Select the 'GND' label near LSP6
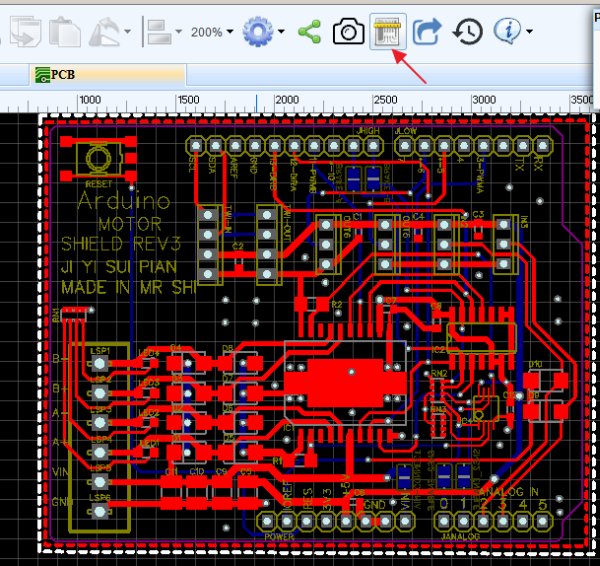Screen dimensions: 600x566 click(x=62, y=501)
